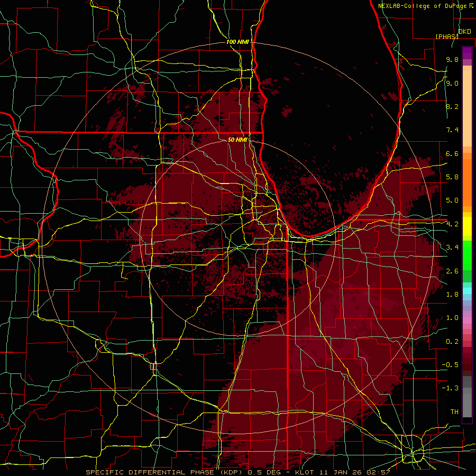Viewport: 476px width, 476px height.
Task: Click the 8.2 value on the color scale
Action: [x=452, y=106]
